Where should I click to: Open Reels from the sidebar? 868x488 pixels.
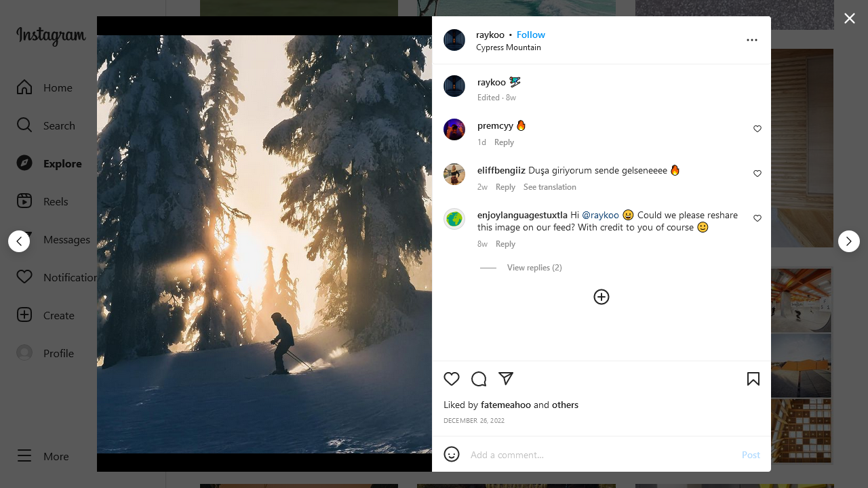click(43, 201)
